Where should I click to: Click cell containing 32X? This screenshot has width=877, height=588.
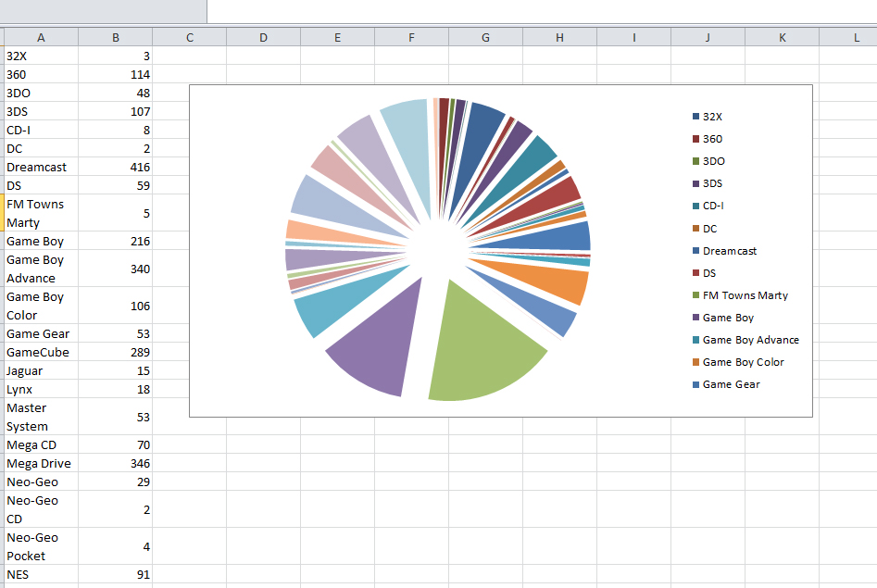(x=41, y=56)
